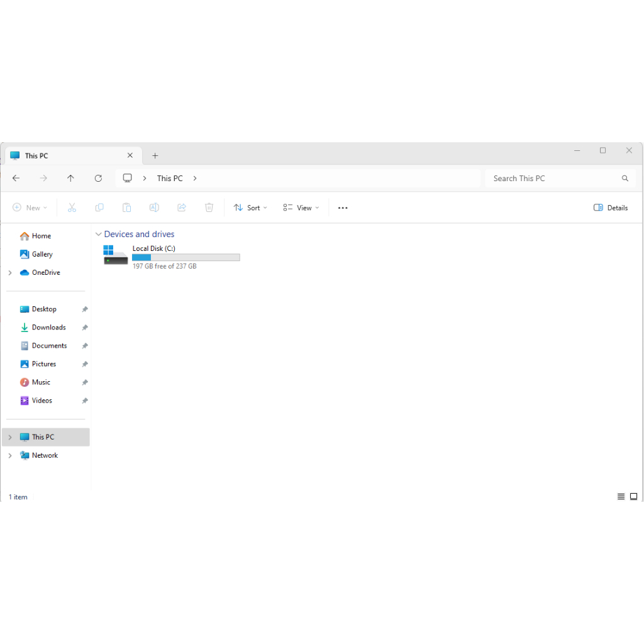
Task: Switch to large thumbnails view in status bar
Action: point(633,497)
